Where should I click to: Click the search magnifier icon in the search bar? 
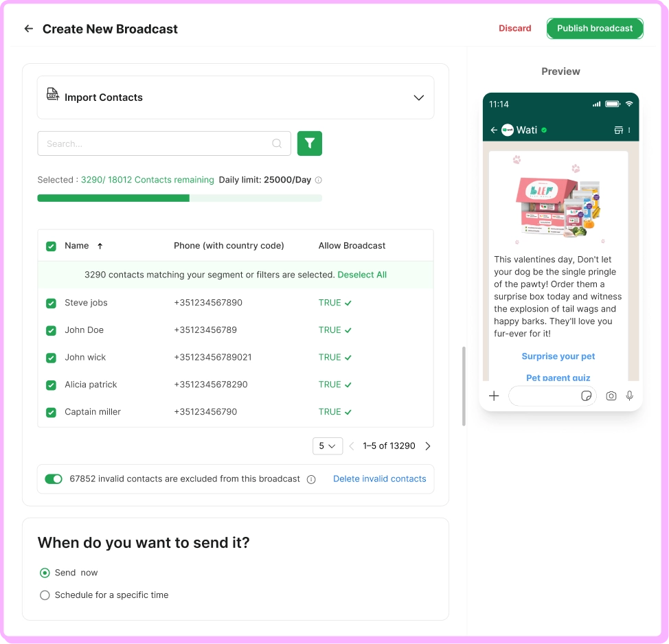point(277,143)
